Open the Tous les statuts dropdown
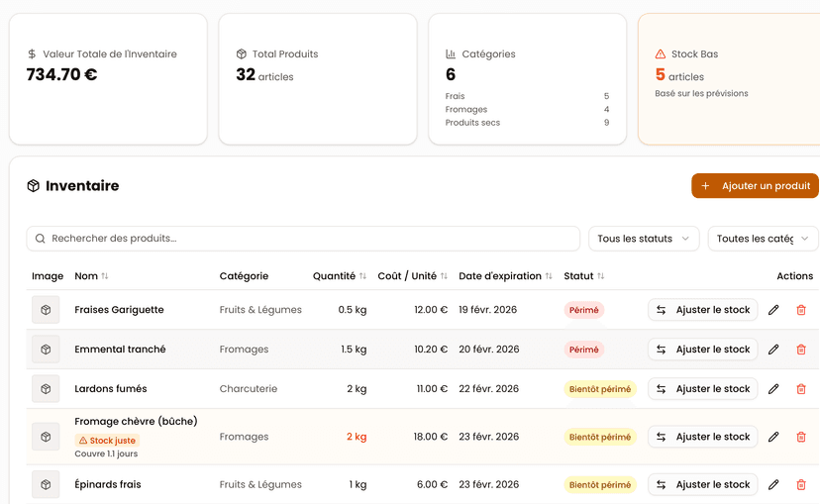Image resolution: width=820 pixels, height=504 pixels. (x=644, y=239)
